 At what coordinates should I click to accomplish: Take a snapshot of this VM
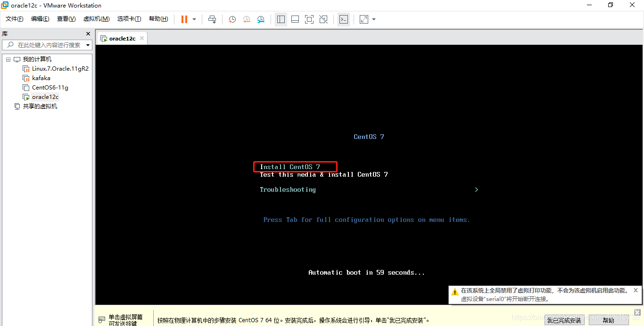point(232,19)
